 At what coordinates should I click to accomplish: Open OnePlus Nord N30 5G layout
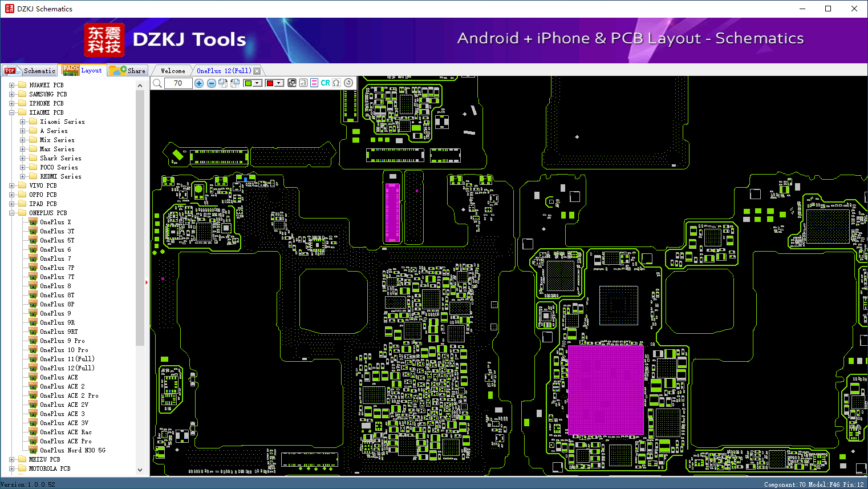(x=72, y=450)
